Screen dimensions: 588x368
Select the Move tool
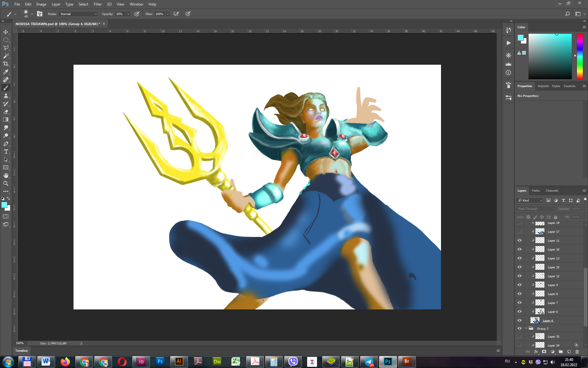pos(6,32)
